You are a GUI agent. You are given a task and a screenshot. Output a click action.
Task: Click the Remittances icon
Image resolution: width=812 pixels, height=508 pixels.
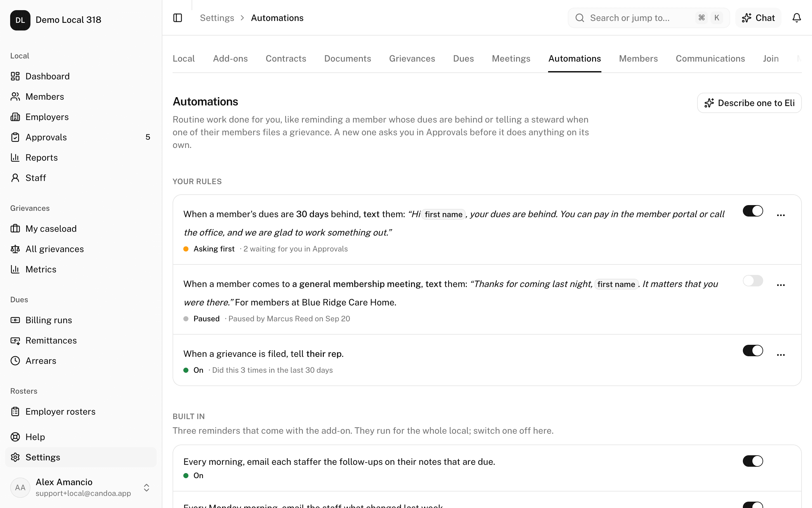[x=15, y=341]
